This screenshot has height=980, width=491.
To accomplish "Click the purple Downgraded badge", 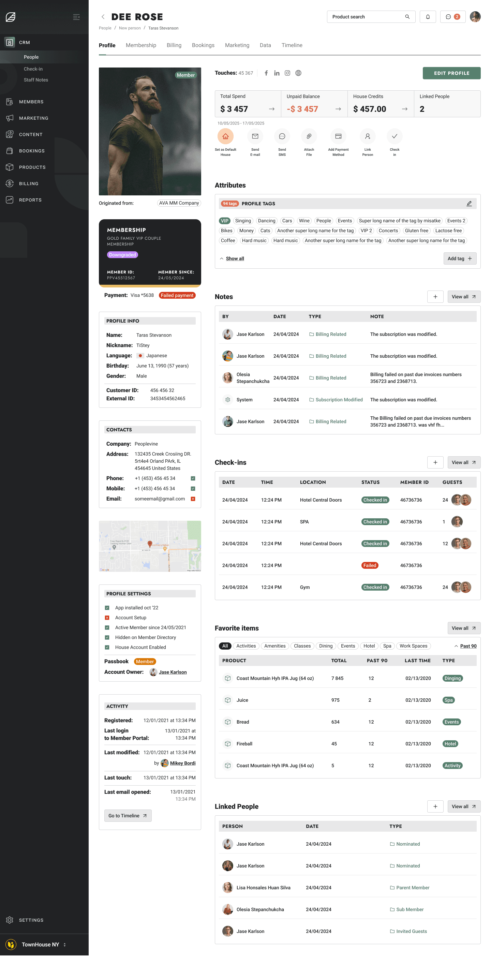I will pos(122,255).
